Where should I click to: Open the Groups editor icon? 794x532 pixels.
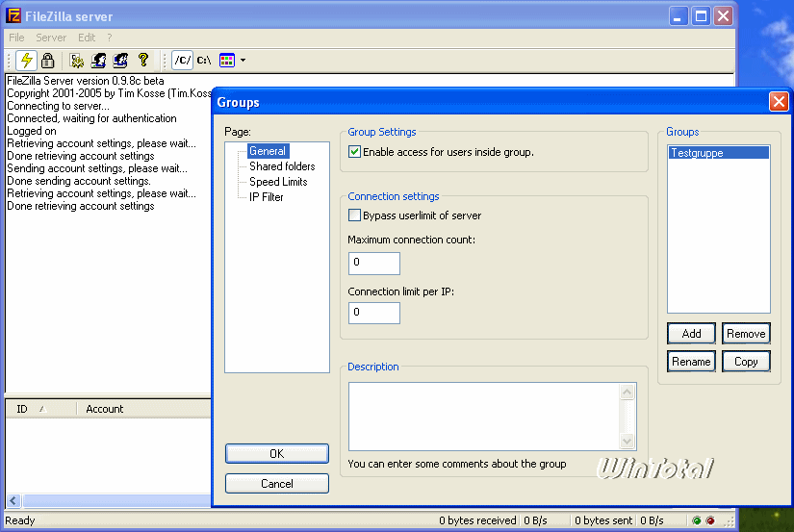point(120,61)
